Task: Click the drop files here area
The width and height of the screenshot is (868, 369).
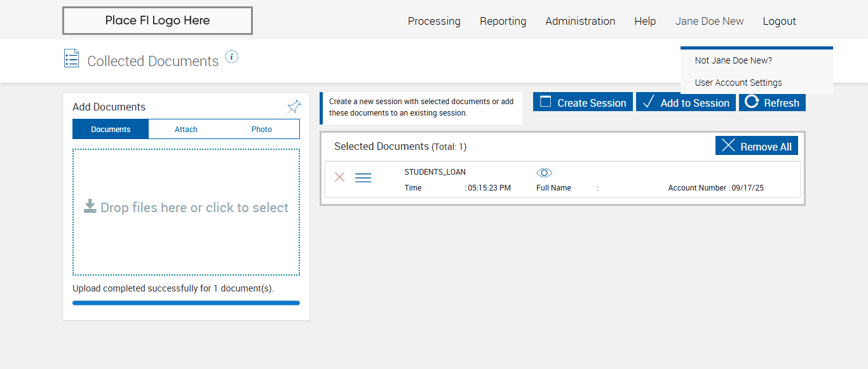Action: (x=186, y=212)
